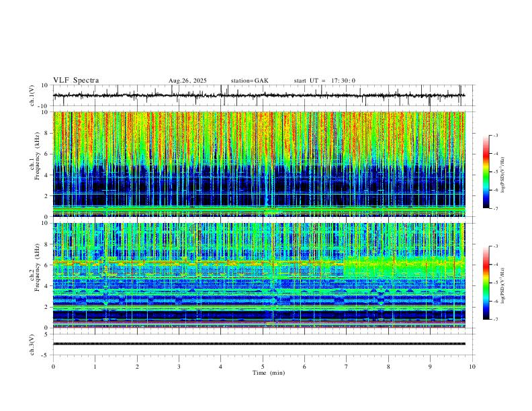Click the log(PSD) label beside ch.1 colorbar
Image resolution: width=532 pixels, height=411 pixels.
(x=502, y=175)
